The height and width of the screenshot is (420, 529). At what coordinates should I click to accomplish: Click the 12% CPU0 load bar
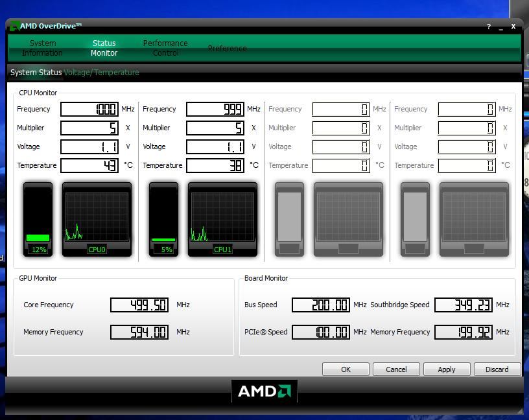point(38,219)
